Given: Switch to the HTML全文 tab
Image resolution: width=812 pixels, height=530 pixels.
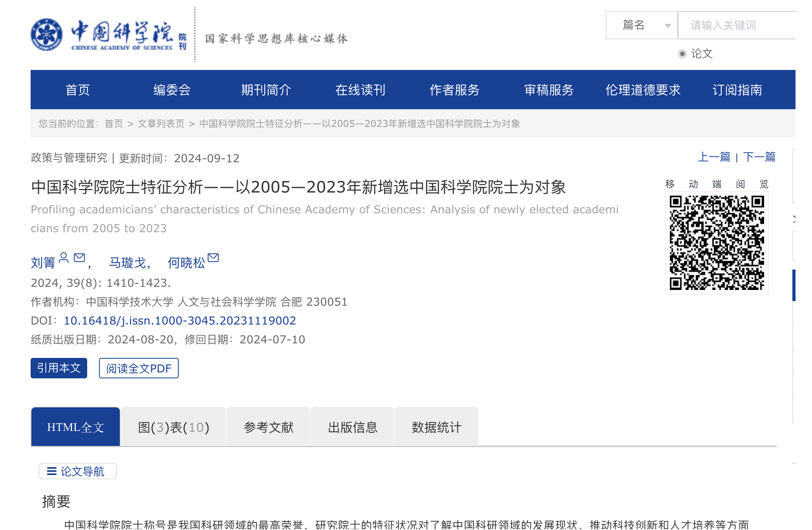Looking at the screenshot, I should (x=75, y=427).
